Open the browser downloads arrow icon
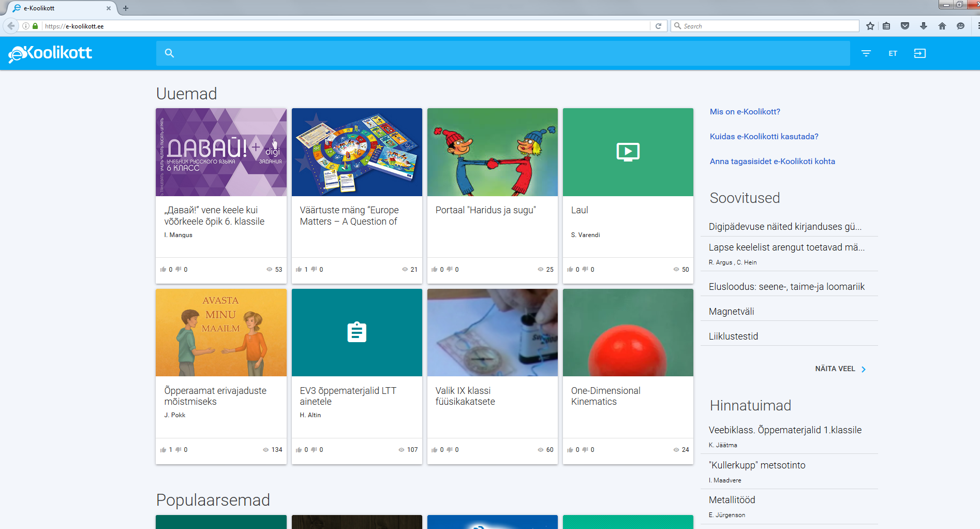The image size is (980, 529). click(923, 26)
